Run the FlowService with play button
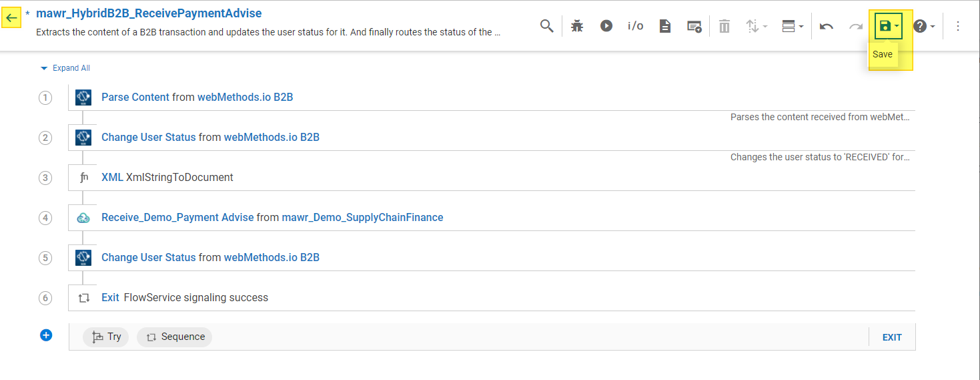Image resolution: width=980 pixels, height=380 pixels. point(606,26)
